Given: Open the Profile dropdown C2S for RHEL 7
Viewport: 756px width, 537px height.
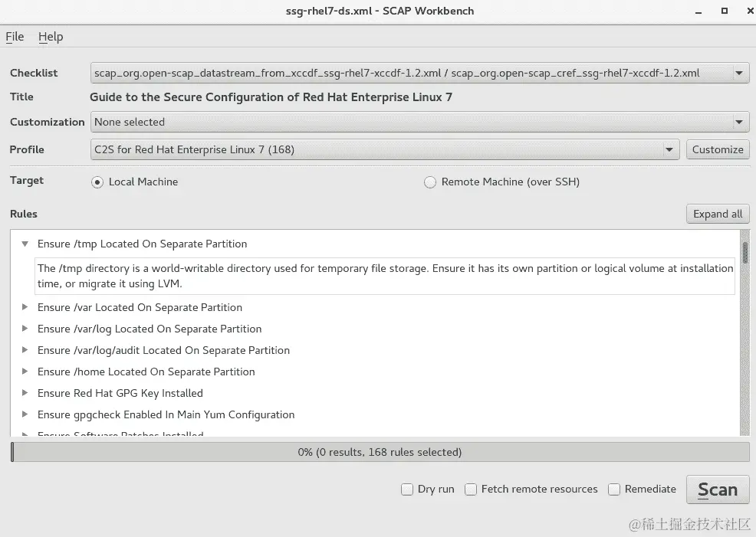Looking at the screenshot, I should [385, 150].
